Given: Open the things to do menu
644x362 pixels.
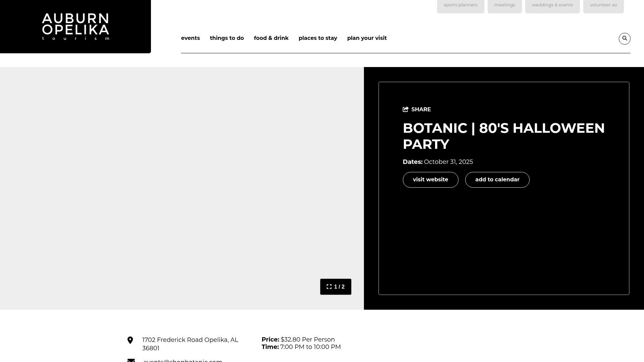Looking at the screenshot, I should 227,38.
